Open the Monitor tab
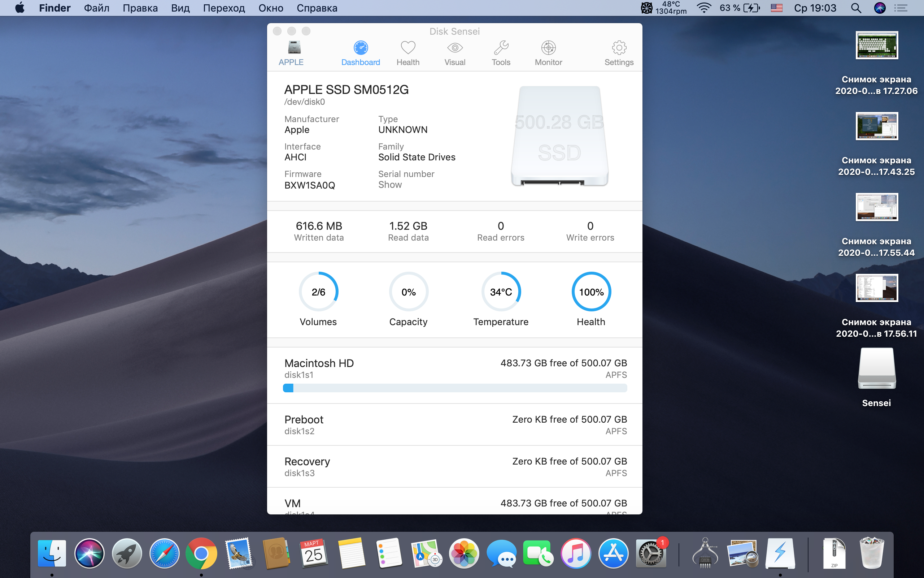This screenshot has width=924, height=578. point(548,53)
